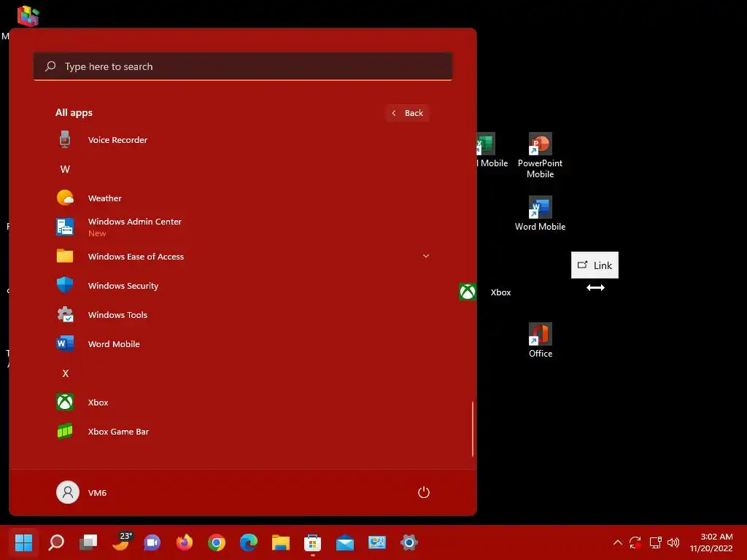747x560 pixels.
Task: Open taskbar Search magnifier
Action: (56, 542)
